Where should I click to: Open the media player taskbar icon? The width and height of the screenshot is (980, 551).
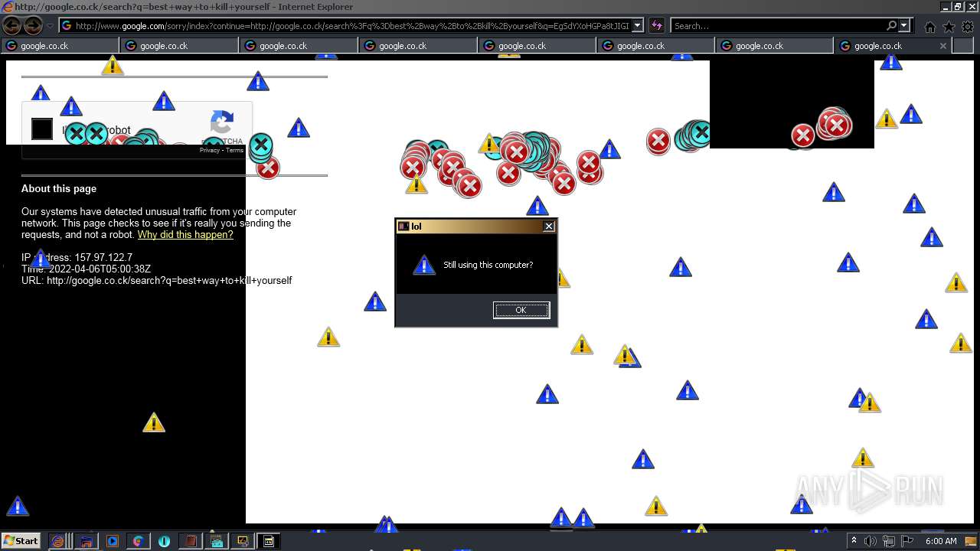tap(113, 541)
